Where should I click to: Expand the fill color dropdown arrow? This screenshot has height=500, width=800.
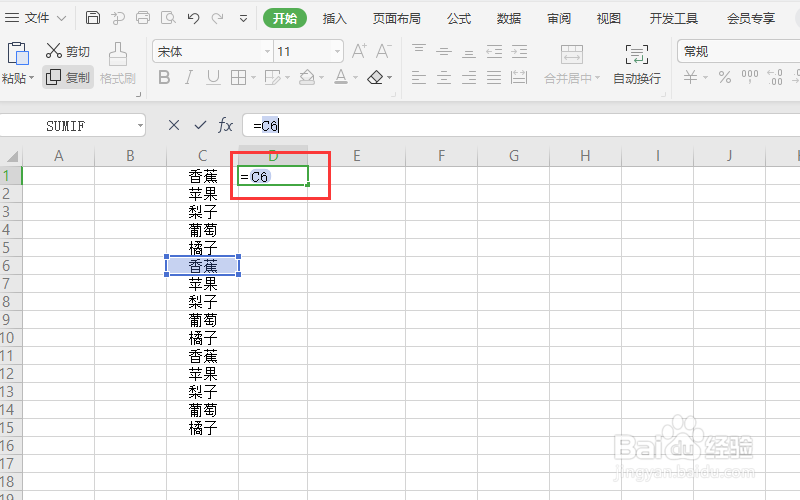(321, 78)
